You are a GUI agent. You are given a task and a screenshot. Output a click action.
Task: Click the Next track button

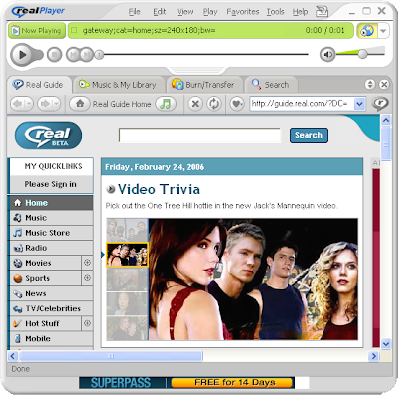pos(87,55)
